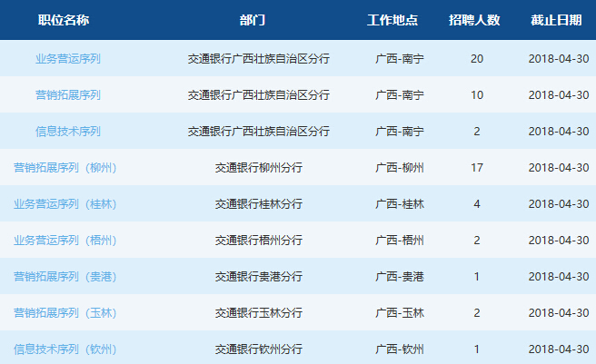Click the headcount 2 in the 梧州 row
The width and height of the screenshot is (596, 364).
click(x=477, y=241)
